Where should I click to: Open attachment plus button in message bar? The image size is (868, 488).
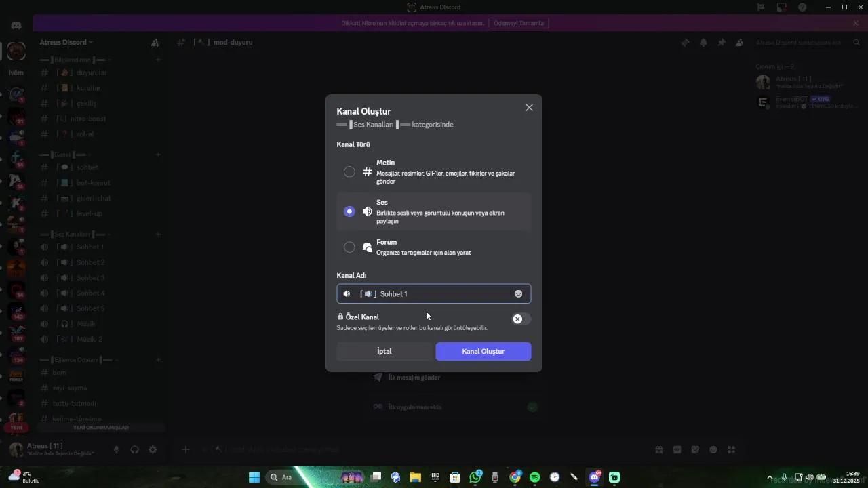[185, 449]
